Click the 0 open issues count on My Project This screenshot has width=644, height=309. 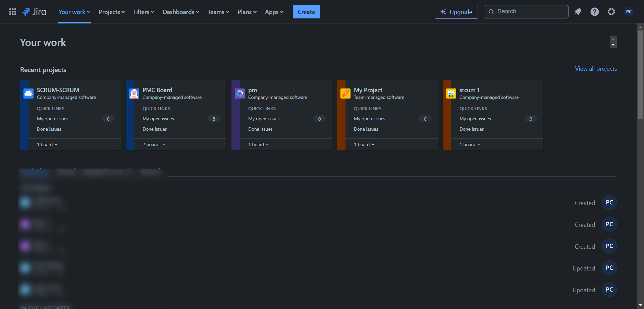point(425,119)
